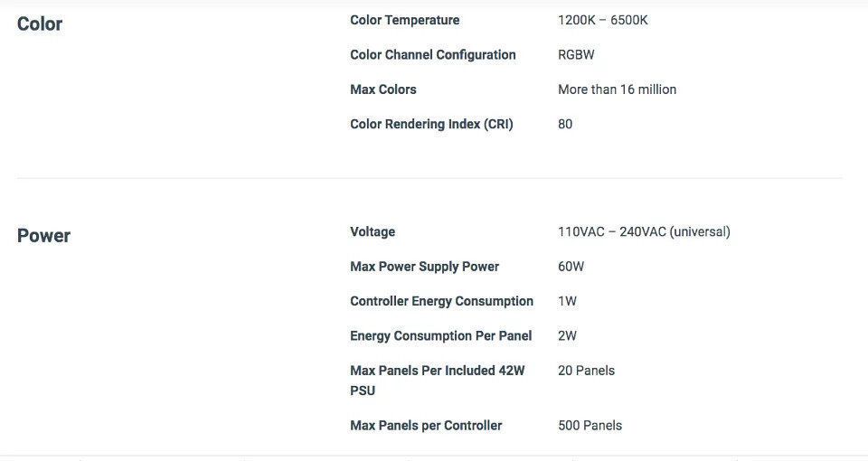The image size is (868, 461).
Task: Click the Max Colors label
Action: [382, 89]
